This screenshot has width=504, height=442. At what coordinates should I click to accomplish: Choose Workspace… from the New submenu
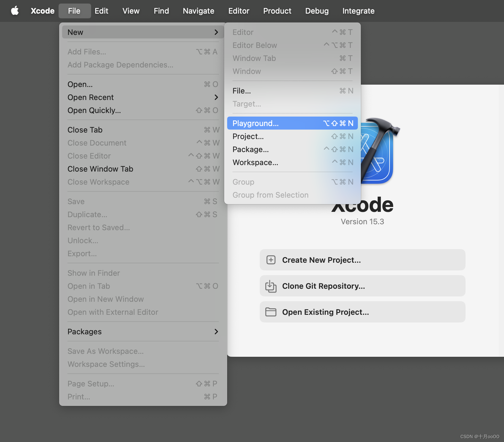(293, 162)
